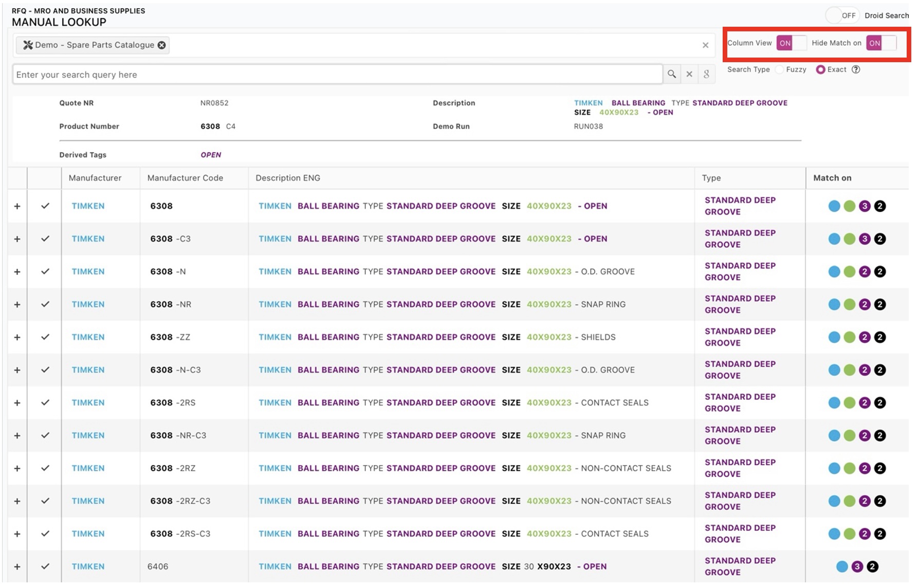This screenshot has height=588, width=919.
Task: Open the TIMKEN manufacturer link in the 6308 -ZZ row
Action: 88,337
